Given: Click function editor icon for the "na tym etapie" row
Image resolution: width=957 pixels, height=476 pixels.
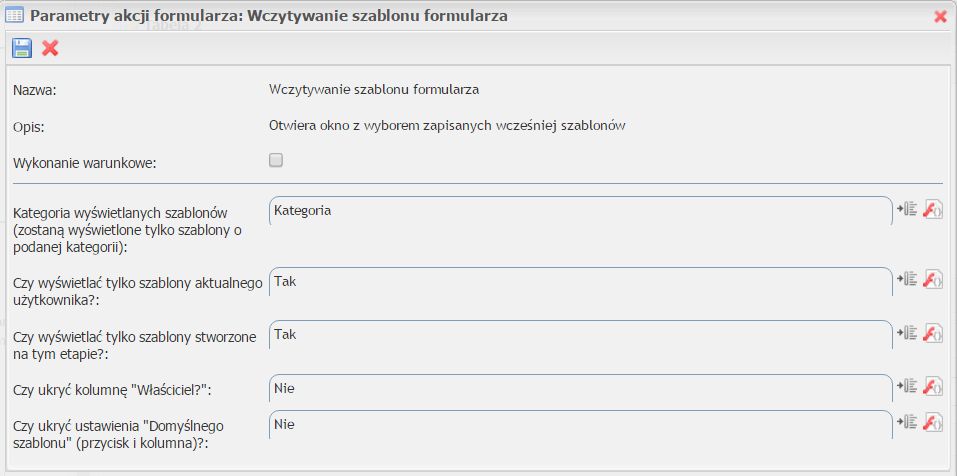Looking at the screenshot, I should click(x=933, y=332).
